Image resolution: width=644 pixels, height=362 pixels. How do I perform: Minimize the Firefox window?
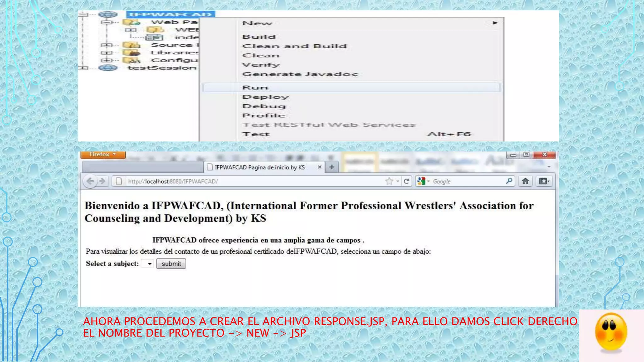coord(513,155)
